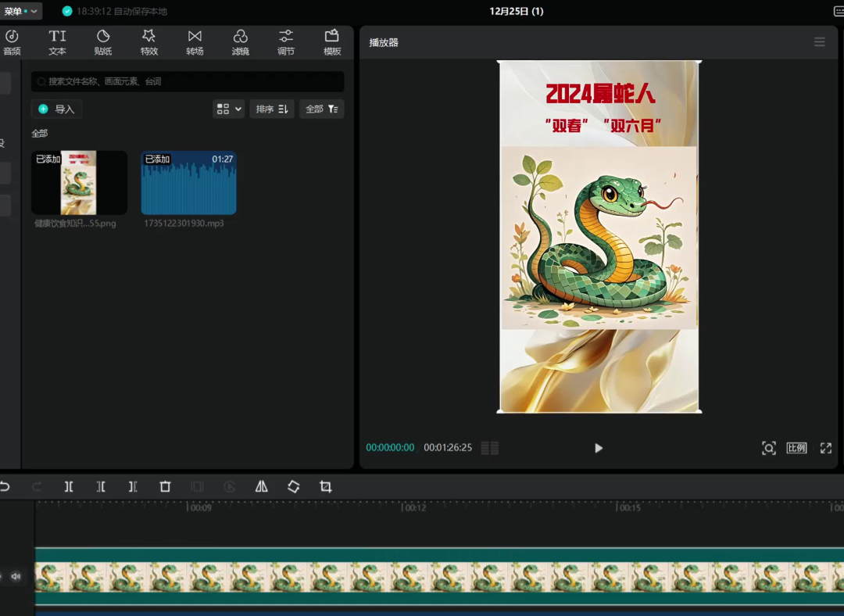844x616 pixels.
Task: Select the snake PNG image thumbnail
Action: point(79,183)
